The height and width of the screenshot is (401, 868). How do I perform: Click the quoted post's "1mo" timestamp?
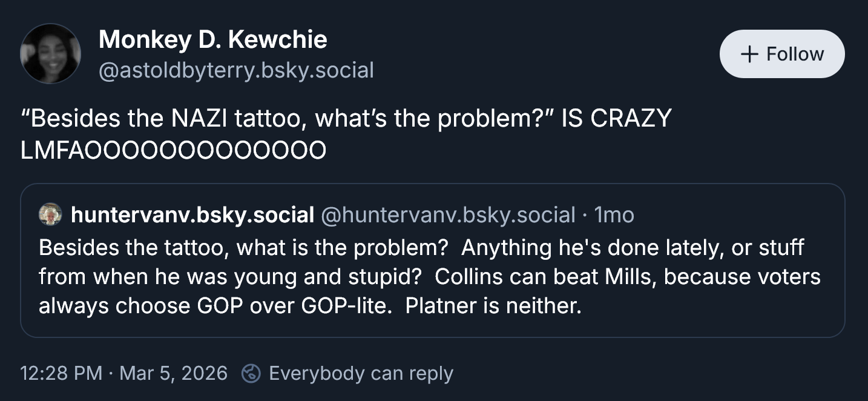pos(614,214)
